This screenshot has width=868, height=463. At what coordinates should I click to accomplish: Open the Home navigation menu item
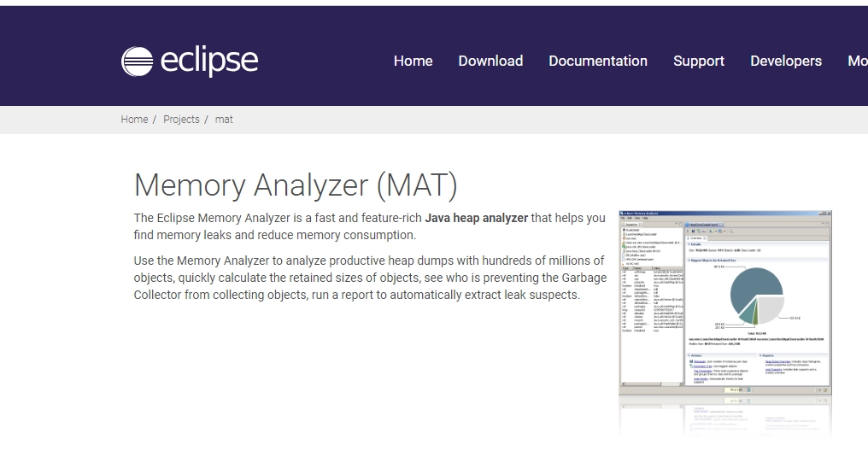pos(413,61)
